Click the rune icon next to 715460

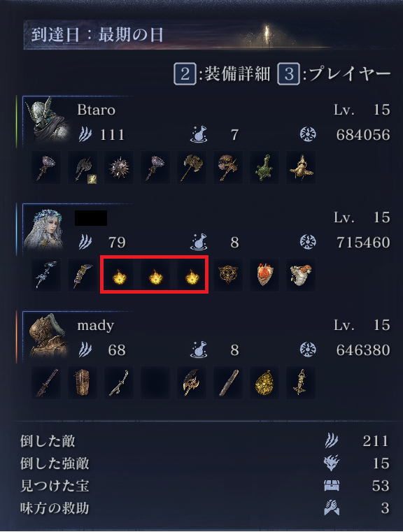(x=309, y=242)
